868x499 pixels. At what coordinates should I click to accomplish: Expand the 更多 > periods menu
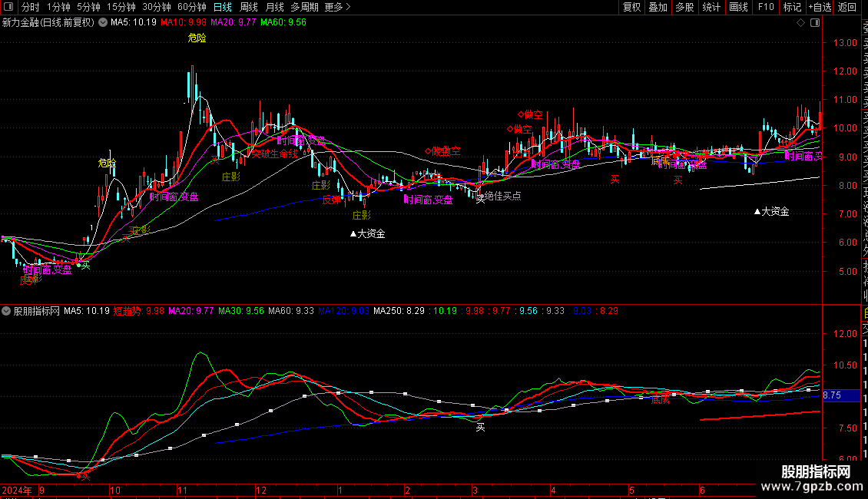pyautogui.click(x=337, y=7)
